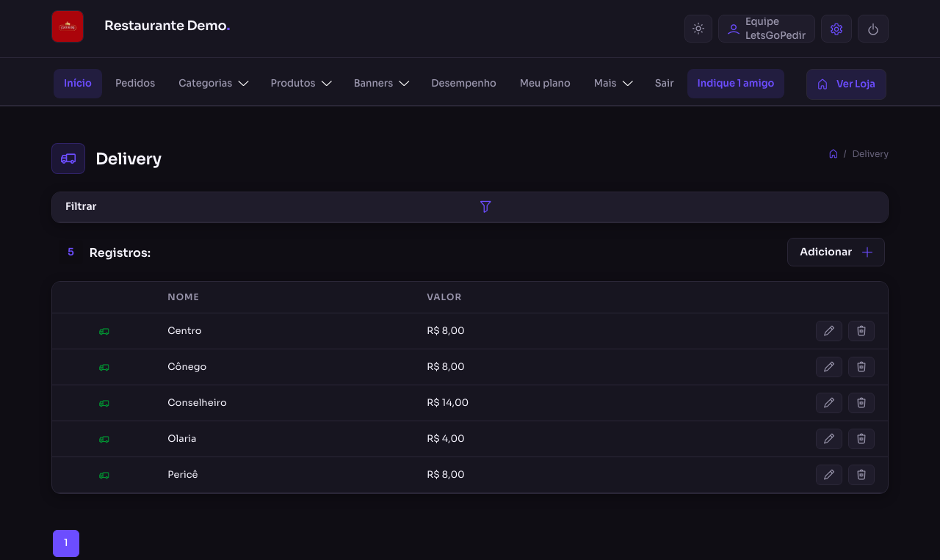
Task: Click the restaurant logo image
Action: click(68, 26)
